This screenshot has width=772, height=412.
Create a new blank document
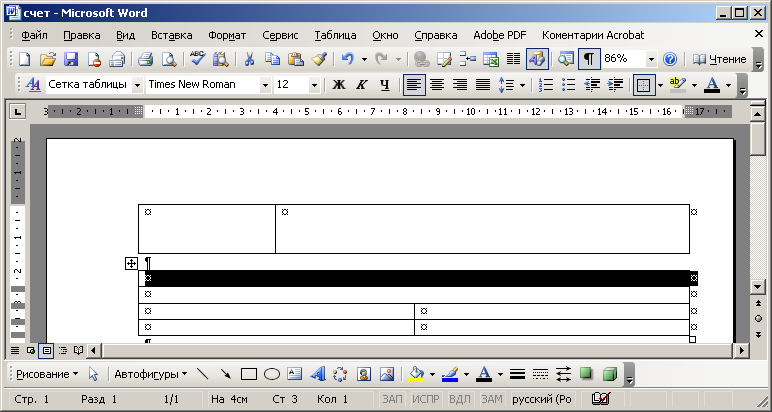click(25, 60)
